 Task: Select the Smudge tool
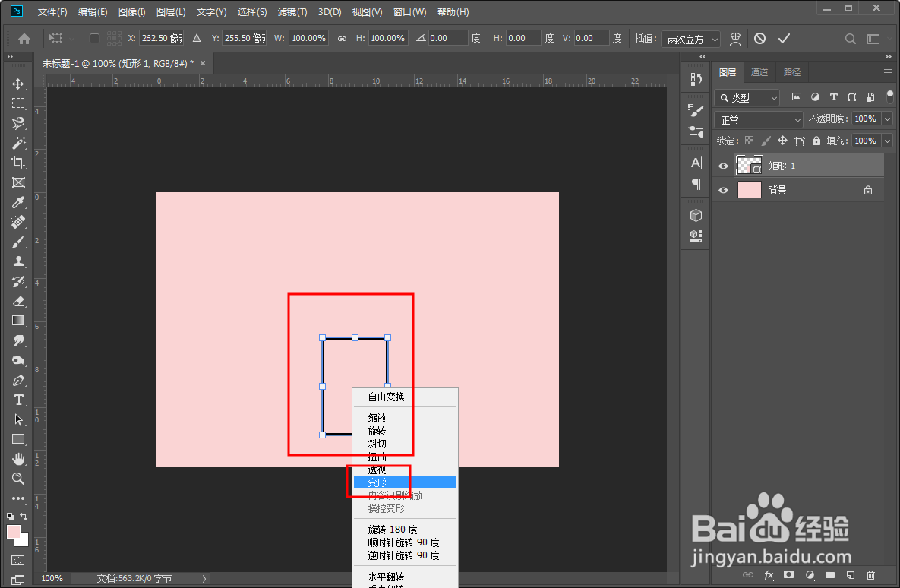[x=18, y=340]
